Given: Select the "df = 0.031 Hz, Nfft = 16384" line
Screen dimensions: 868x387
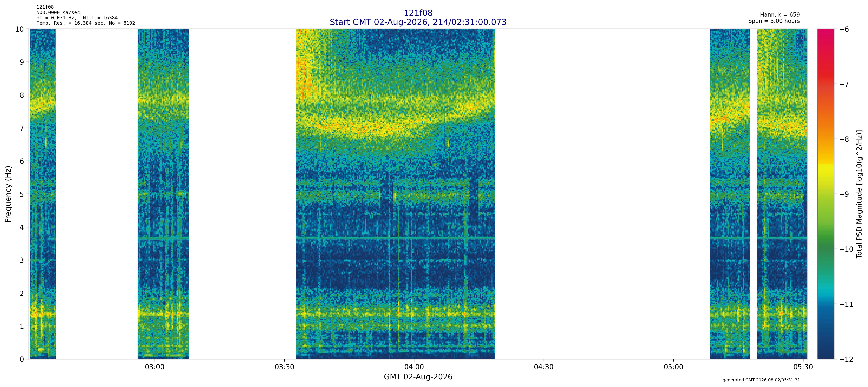Looking at the screenshot, I should [x=77, y=18].
